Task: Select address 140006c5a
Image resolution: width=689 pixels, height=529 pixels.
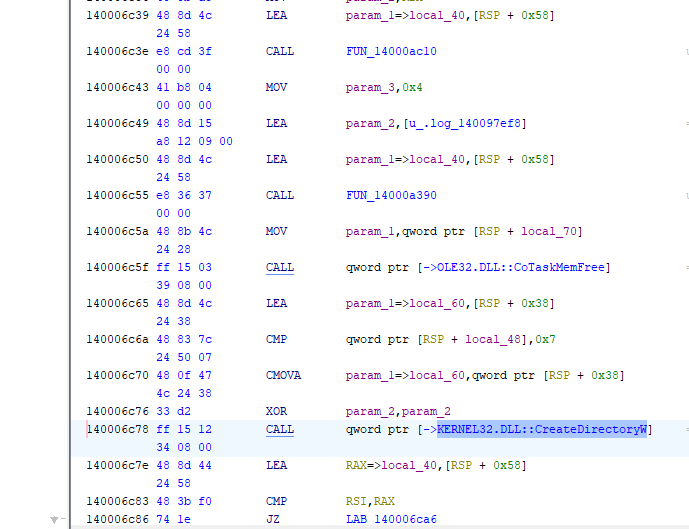Action: point(117,231)
